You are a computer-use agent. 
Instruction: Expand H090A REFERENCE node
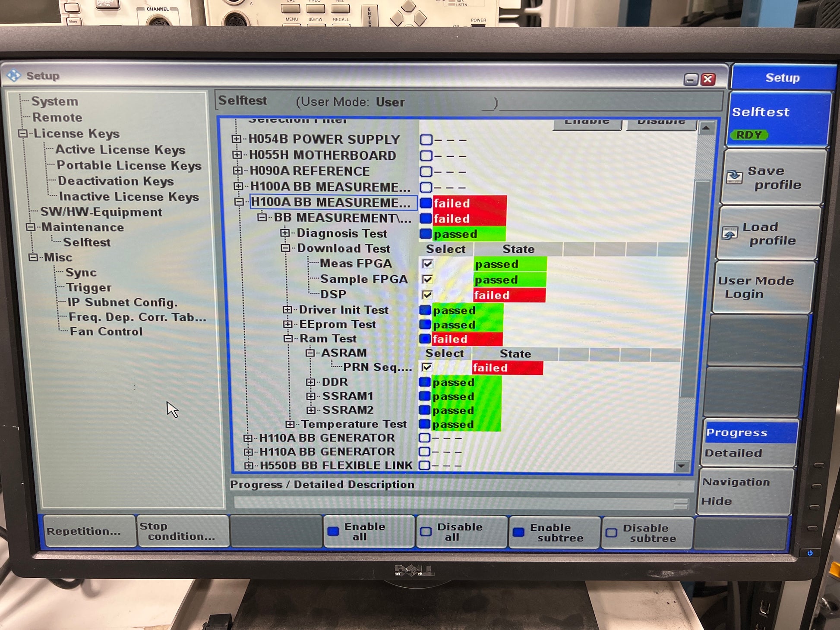(x=237, y=170)
